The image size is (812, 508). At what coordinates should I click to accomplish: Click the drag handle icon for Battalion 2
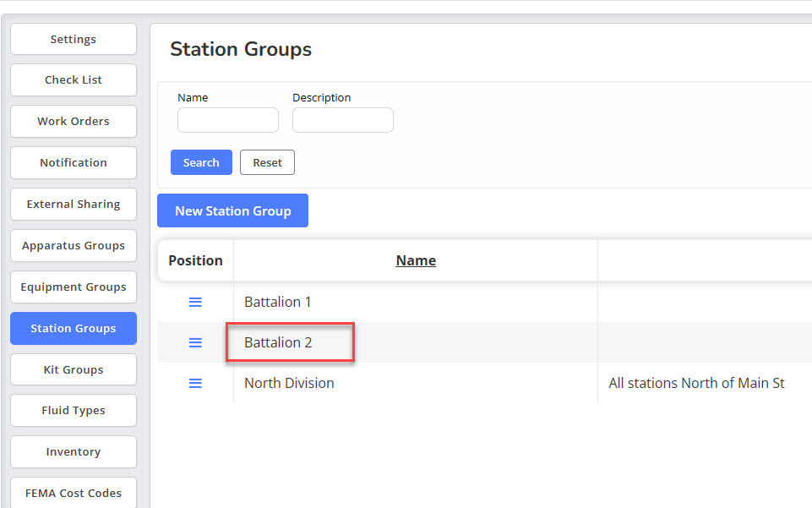tap(195, 342)
